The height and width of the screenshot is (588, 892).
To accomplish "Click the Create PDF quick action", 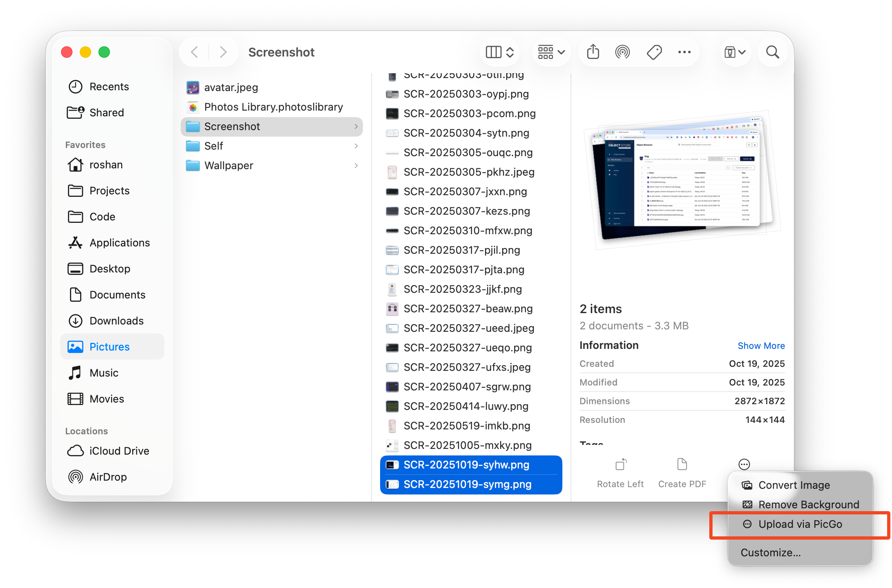I will point(682,473).
